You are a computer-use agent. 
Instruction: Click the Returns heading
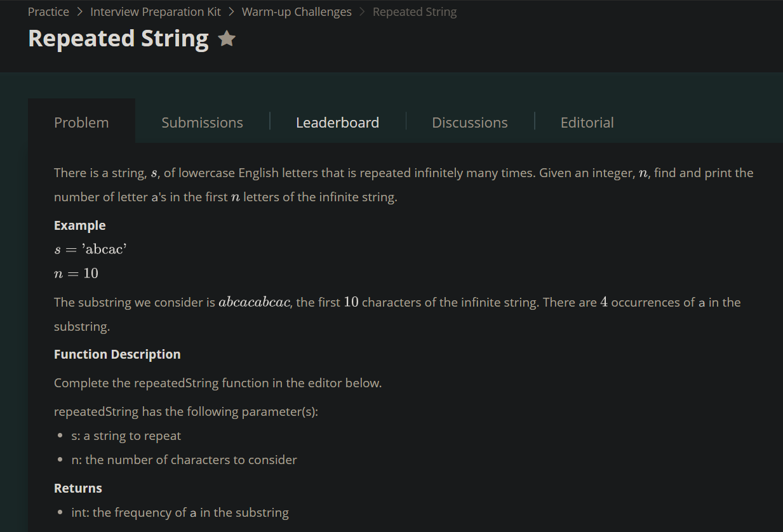(78, 488)
